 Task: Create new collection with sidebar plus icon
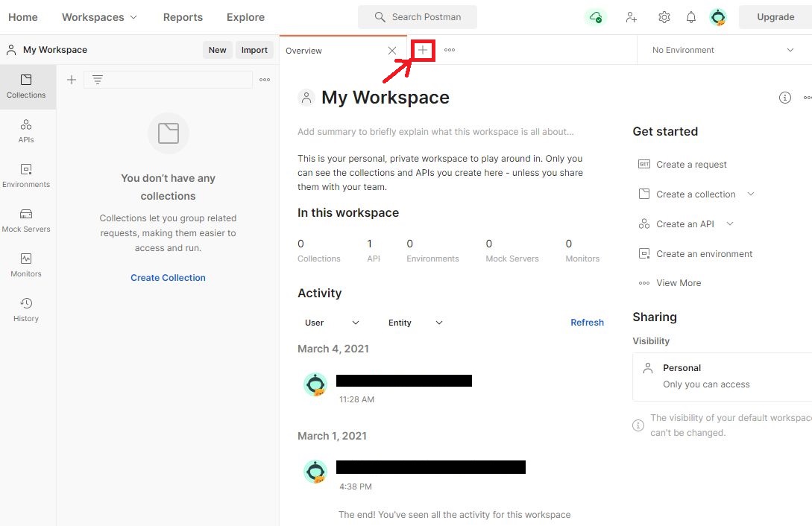click(72, 80)
